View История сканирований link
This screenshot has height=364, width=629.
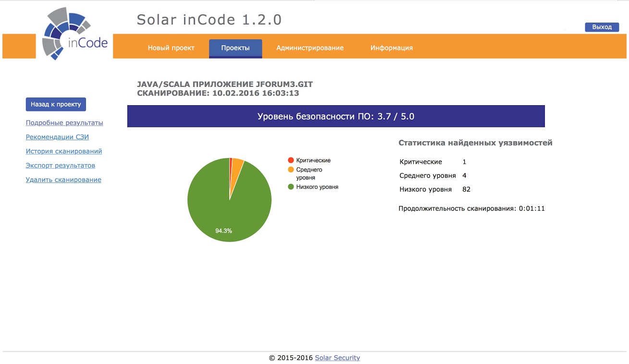[64, 151]
